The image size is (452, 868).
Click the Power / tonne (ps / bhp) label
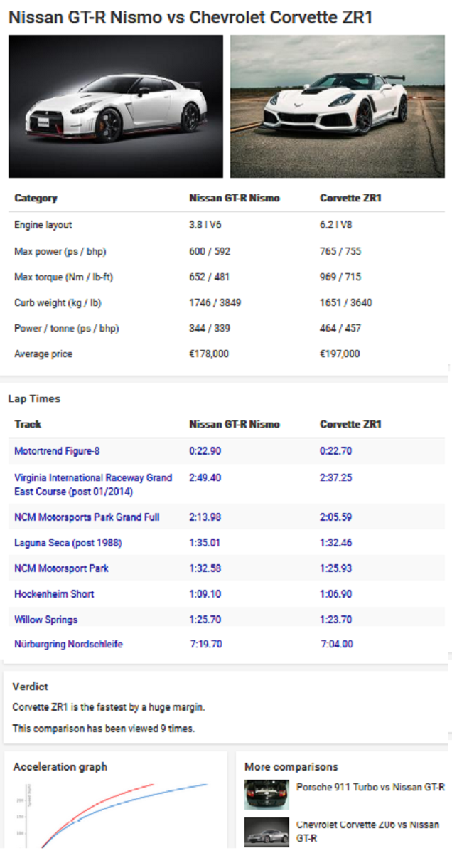click(66, 328)
